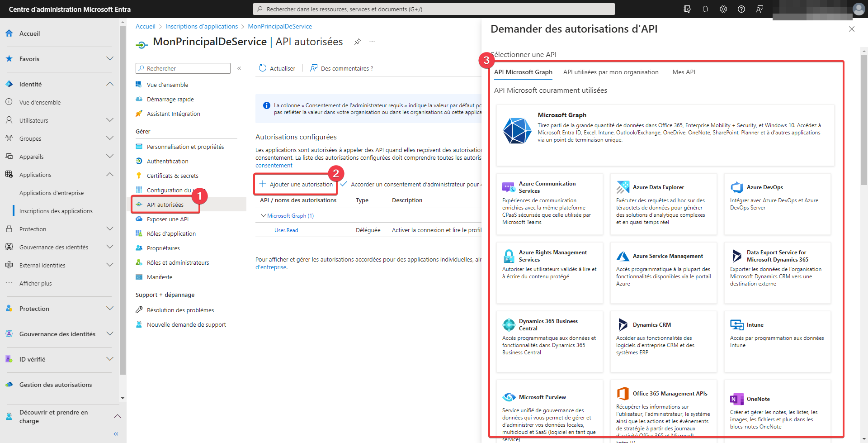Open the settings gear in top bar
This screenshot has width=868, height=443.
[723, 9]
